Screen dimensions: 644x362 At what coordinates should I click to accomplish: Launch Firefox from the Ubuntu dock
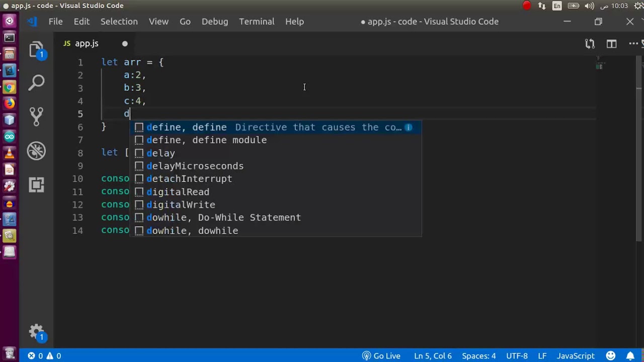click(x=9, y=104)
